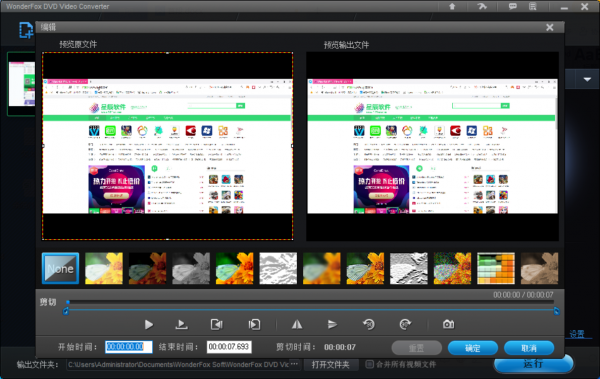The width and height of the screenshot is (600, 379).
Task: Select the None effect thumbnail
Action: (60, 268)
